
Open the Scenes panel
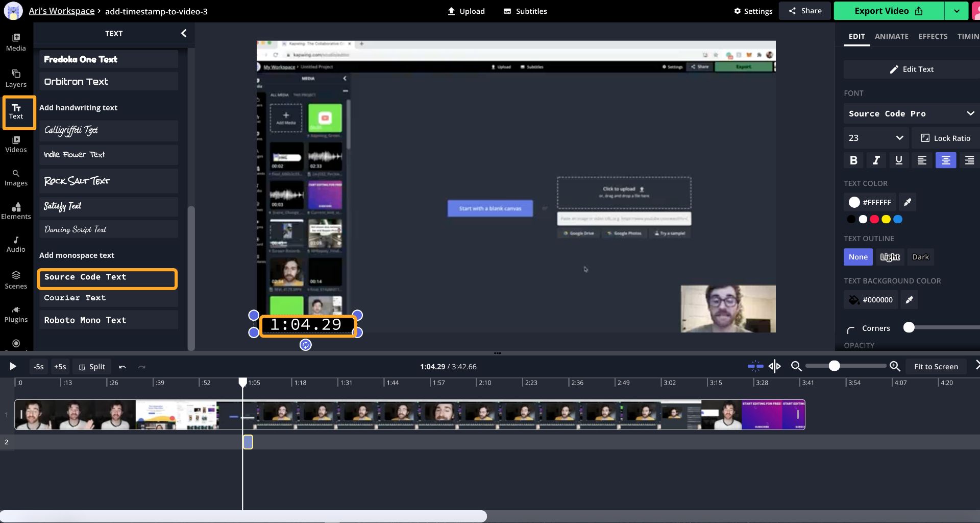(x=16, y=280)
